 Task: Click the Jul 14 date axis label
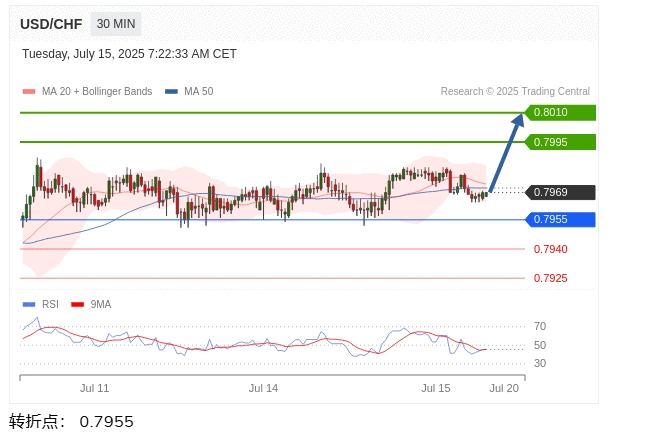pyautogui.click(x=263, y=388)
